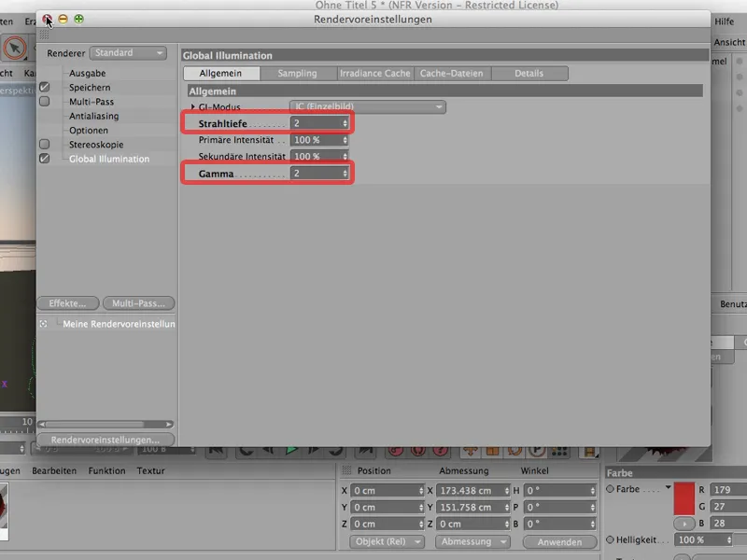Open the Renderer Standard dropdown
This screenshot has height=560, width=747.
coord(128,53)
